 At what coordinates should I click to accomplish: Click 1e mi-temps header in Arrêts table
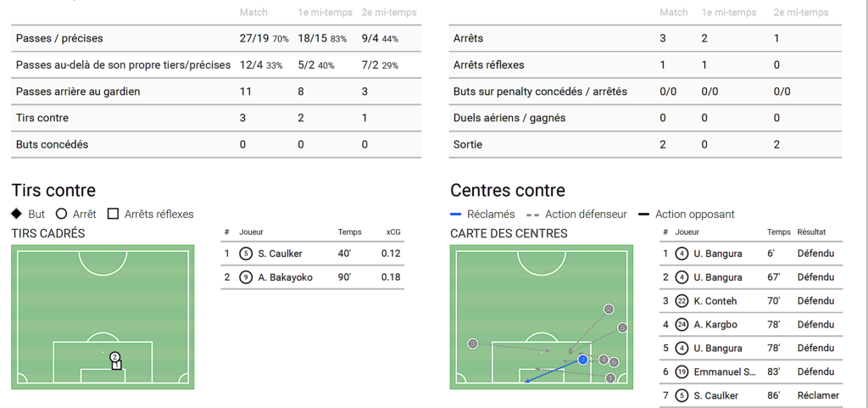729,13
